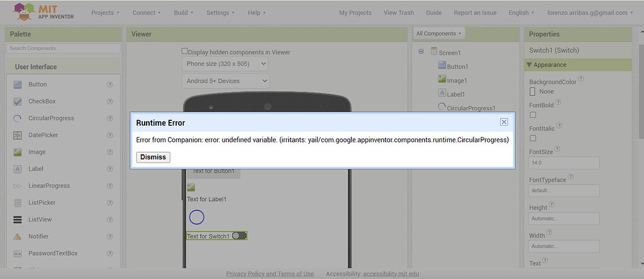Open the Phone size dropdown
Image resolution: width=644 pixels, height=279 pixels.
point(225,64)
